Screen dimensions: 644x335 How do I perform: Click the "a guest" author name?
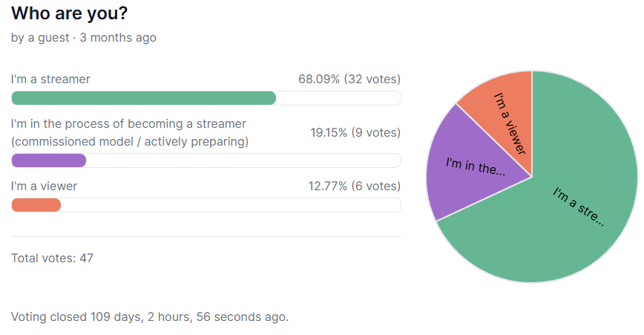click(x=49, y=37)
